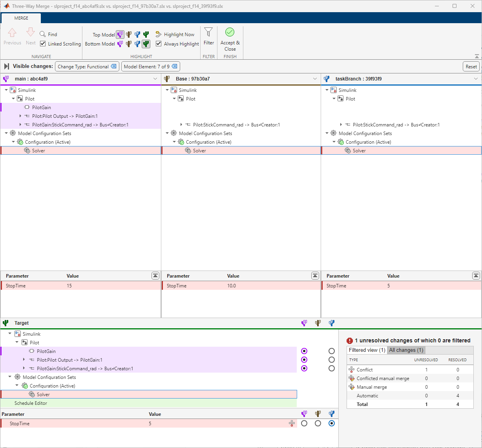Remove the Model Element: 7 of 9 filter
The image size is (482, 448).
[175, 66]
